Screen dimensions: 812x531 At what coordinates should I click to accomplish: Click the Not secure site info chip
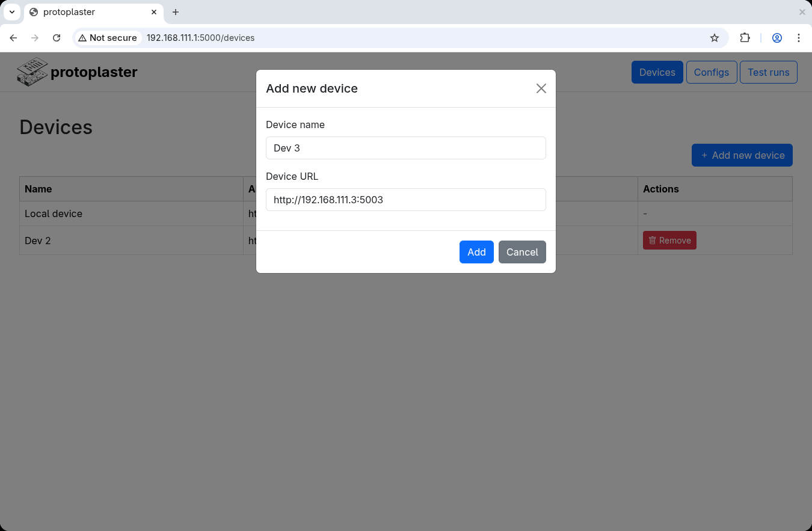(108, 38)
